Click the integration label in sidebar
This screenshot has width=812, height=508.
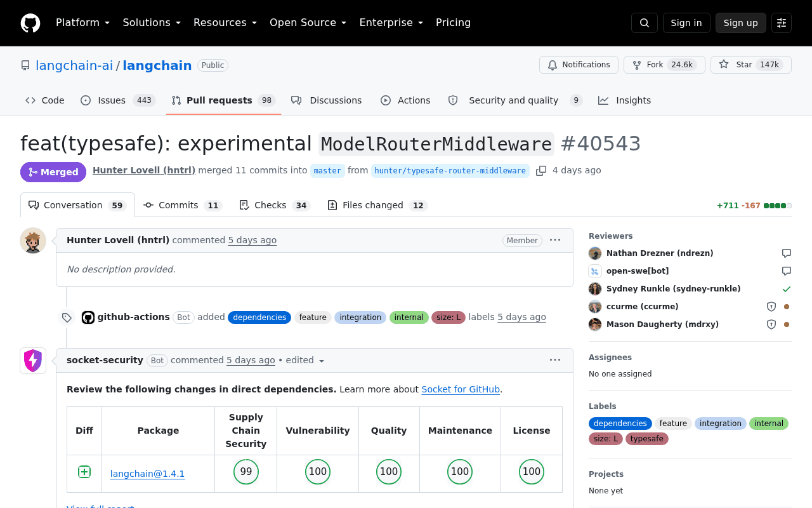721,424
